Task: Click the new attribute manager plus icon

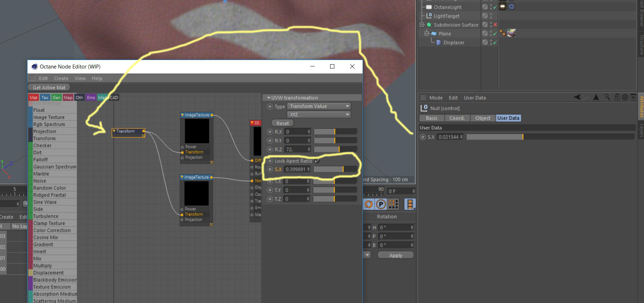Action: (x=633, y=97)
